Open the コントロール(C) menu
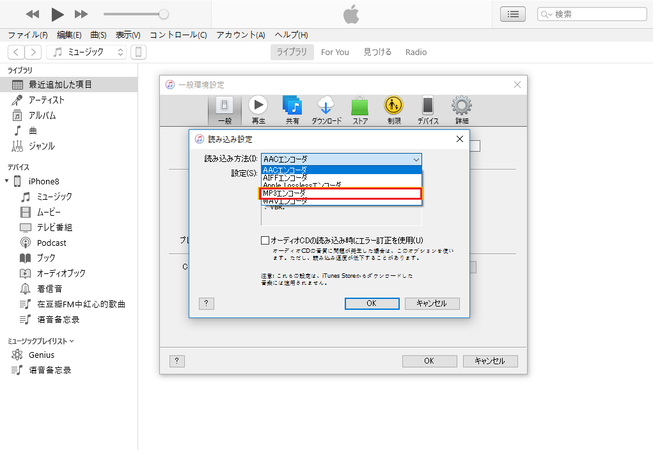 coord(178,35)
